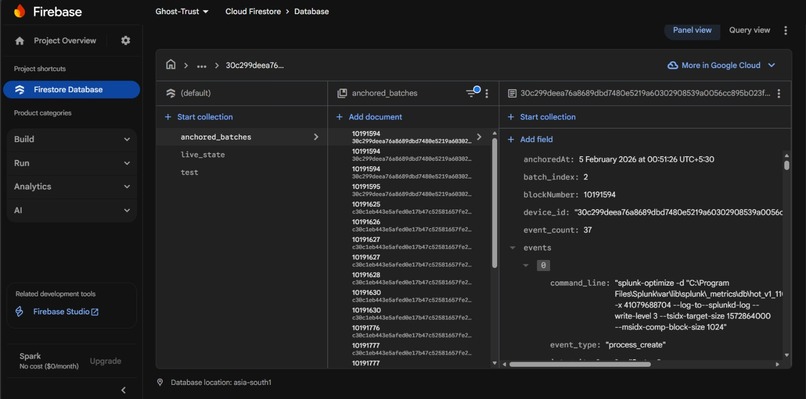Collapse the events index 0 triangle

click(525, 265)
